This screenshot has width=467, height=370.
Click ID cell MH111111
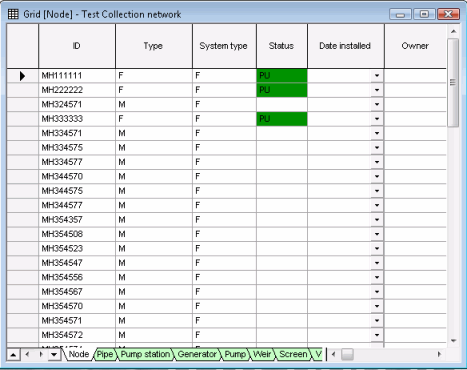click(77, 76)
